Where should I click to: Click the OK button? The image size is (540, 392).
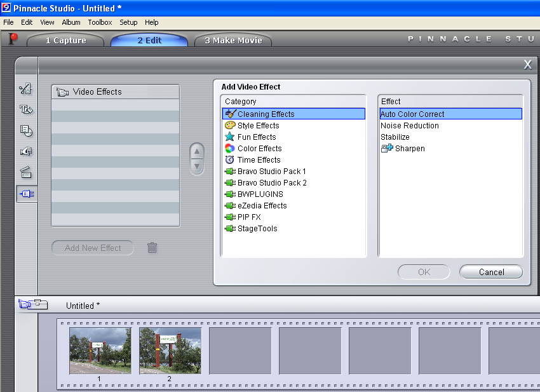[424, 272]
